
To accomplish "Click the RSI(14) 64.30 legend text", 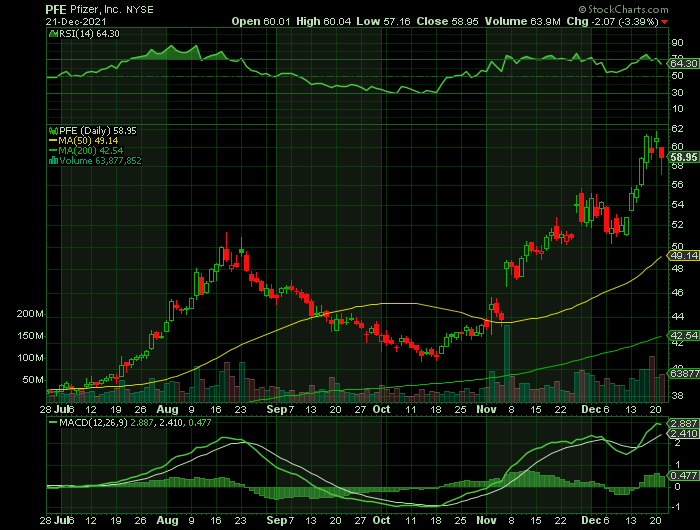I will click(89, 33).
